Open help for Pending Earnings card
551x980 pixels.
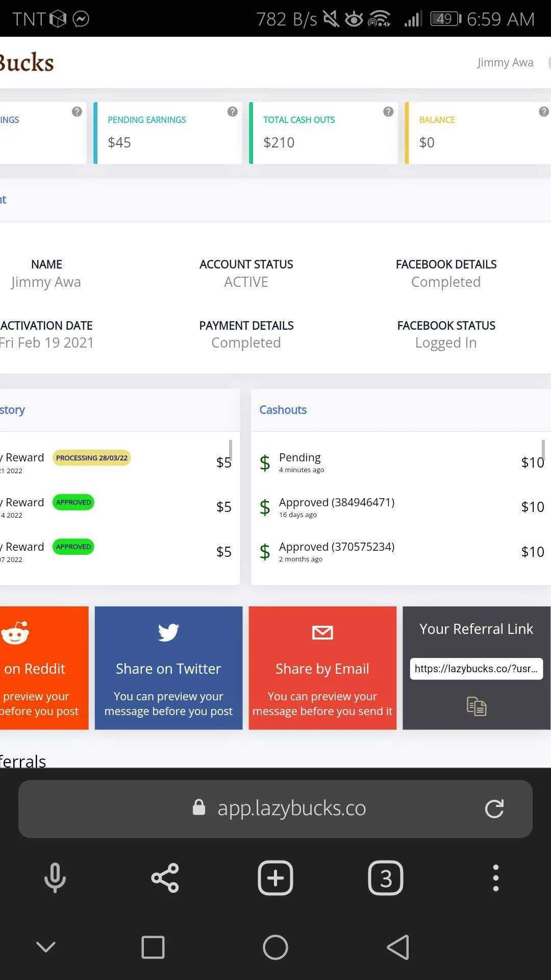[x=232, y=112]
